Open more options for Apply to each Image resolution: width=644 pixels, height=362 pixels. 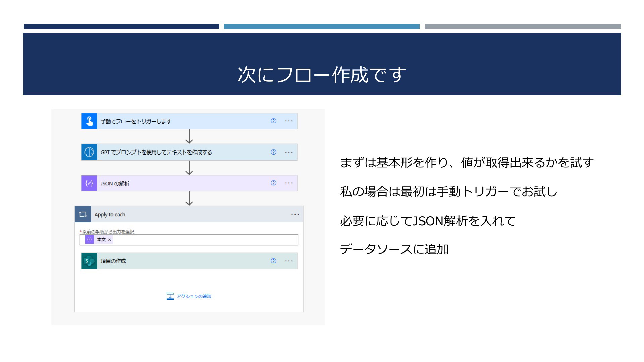click(295, 214)
